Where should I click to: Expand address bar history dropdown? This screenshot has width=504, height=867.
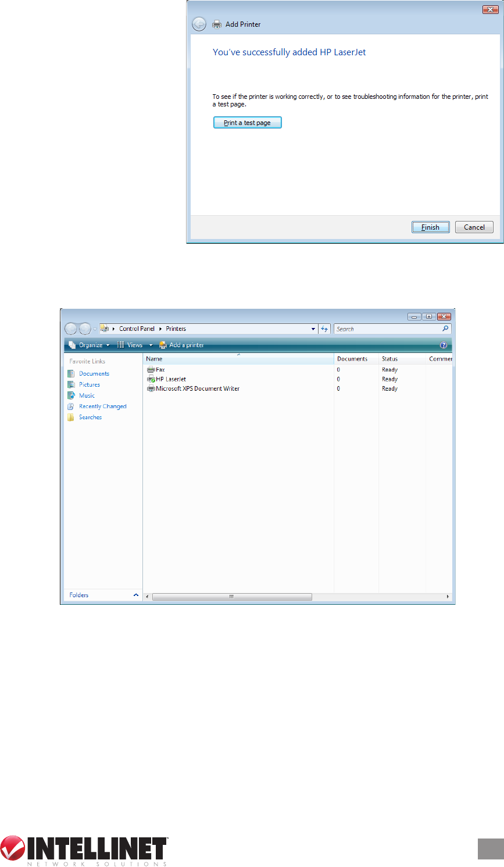(313, 329)
